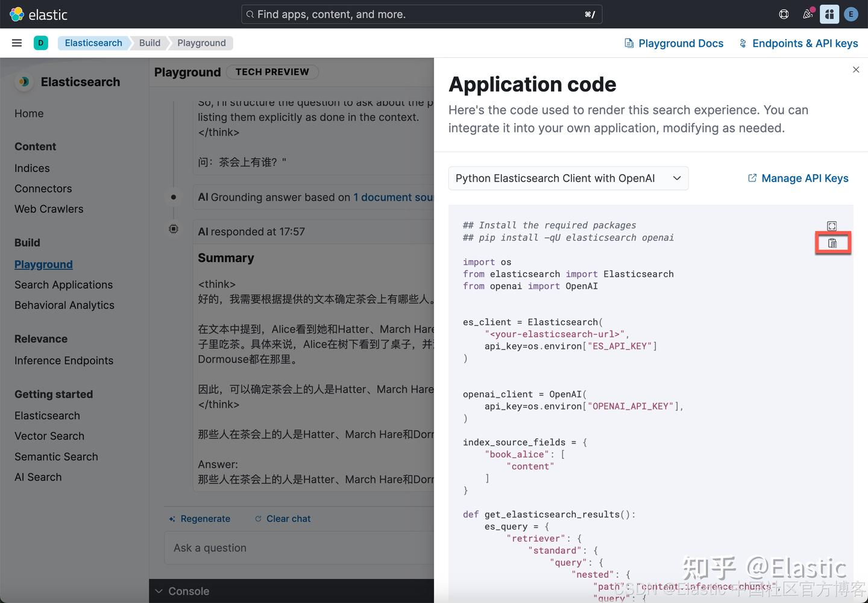Select Playground in the breadcrumb
The height and width of the screenshot is (603, 868).
[201, 43]
